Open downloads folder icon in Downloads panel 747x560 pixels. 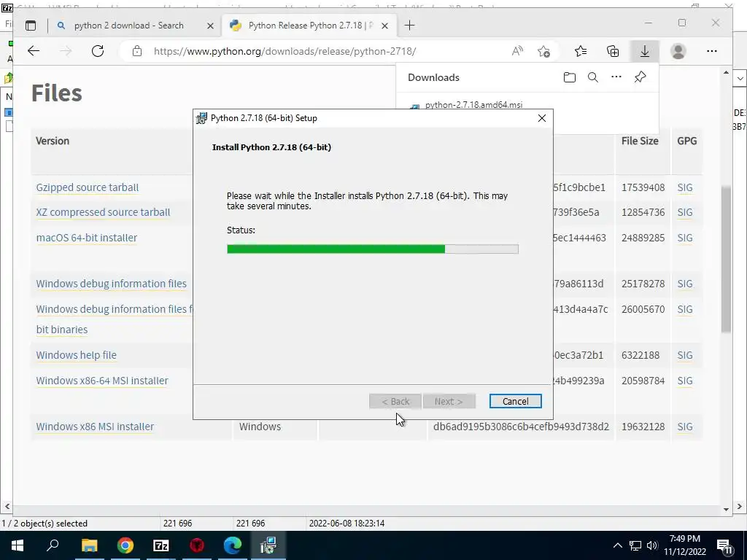coord(569,77)
